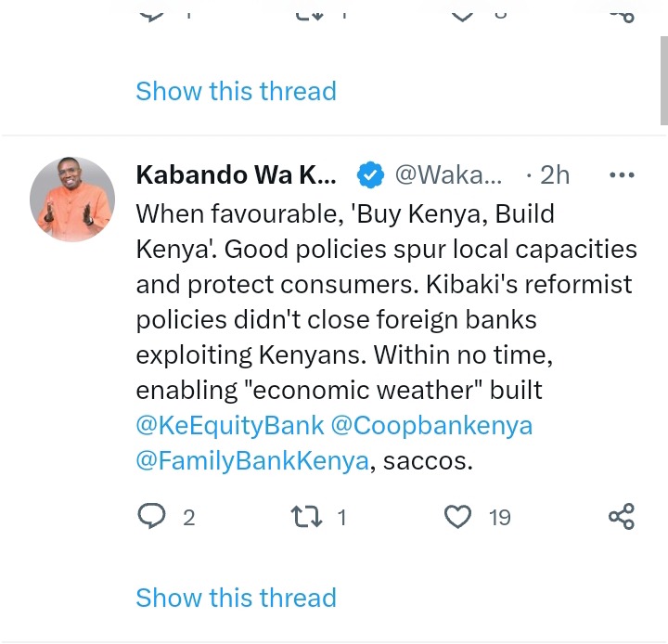668x644 pixels.
Task: Open Kabando's profile picture
Action: (72, 200)
